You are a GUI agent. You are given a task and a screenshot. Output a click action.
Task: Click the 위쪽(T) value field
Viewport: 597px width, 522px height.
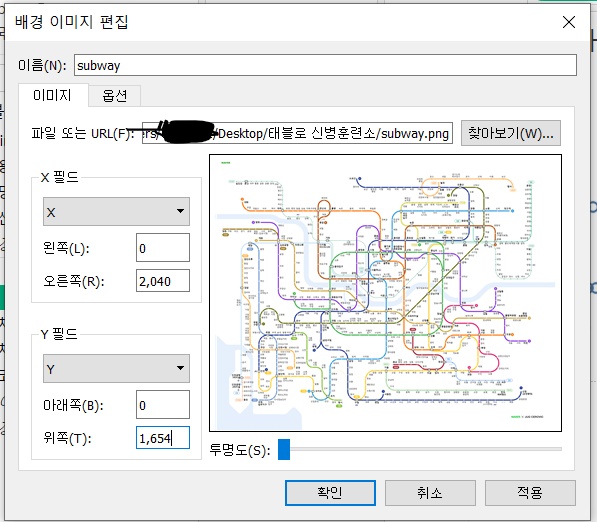click(x=163, y=438)
